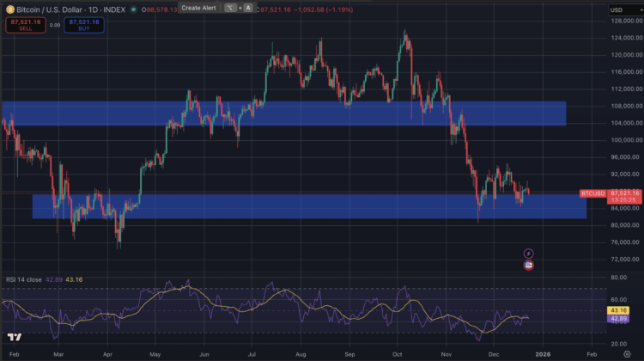The height and width of the screenshot is (361, 644).
Task: Click the Bitcoin coin logo icon
Action: click(x=9, y=9)
